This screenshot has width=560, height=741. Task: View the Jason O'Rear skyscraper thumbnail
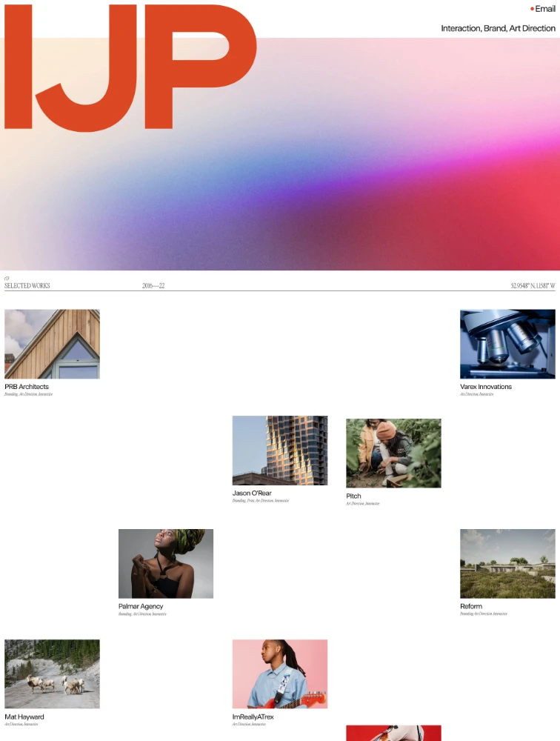(280, 450)
